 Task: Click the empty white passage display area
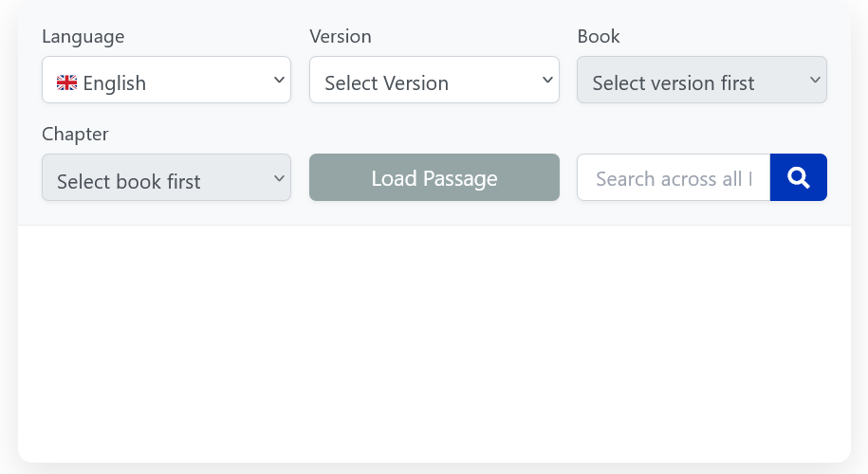pyautogui.click(x=434, y=343)
